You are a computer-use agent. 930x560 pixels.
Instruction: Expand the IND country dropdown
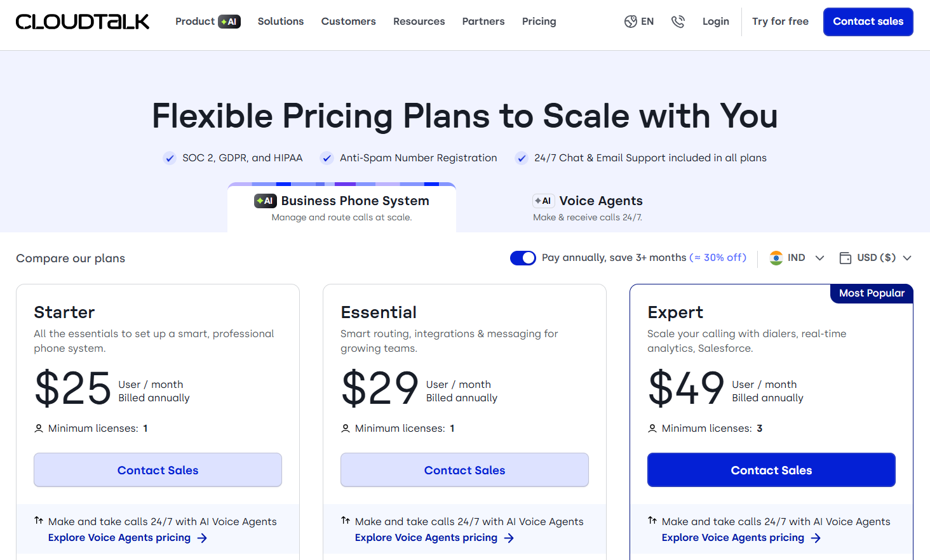coord(819,258)
